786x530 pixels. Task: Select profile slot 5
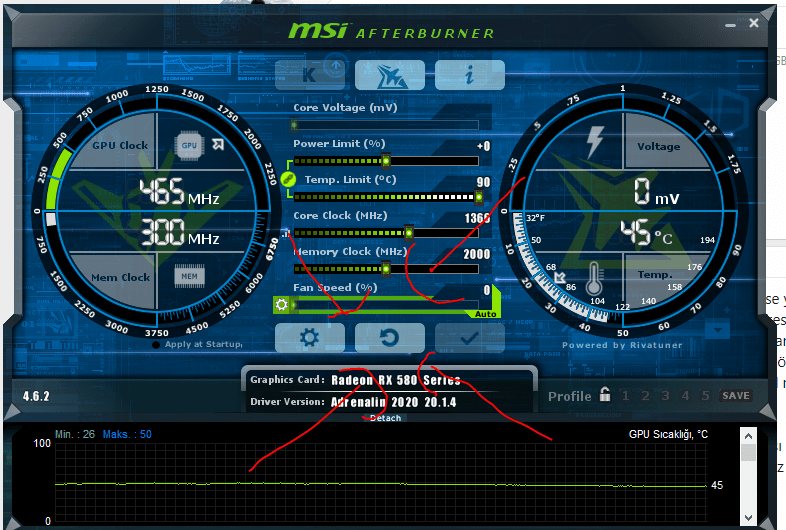(705, 396)
